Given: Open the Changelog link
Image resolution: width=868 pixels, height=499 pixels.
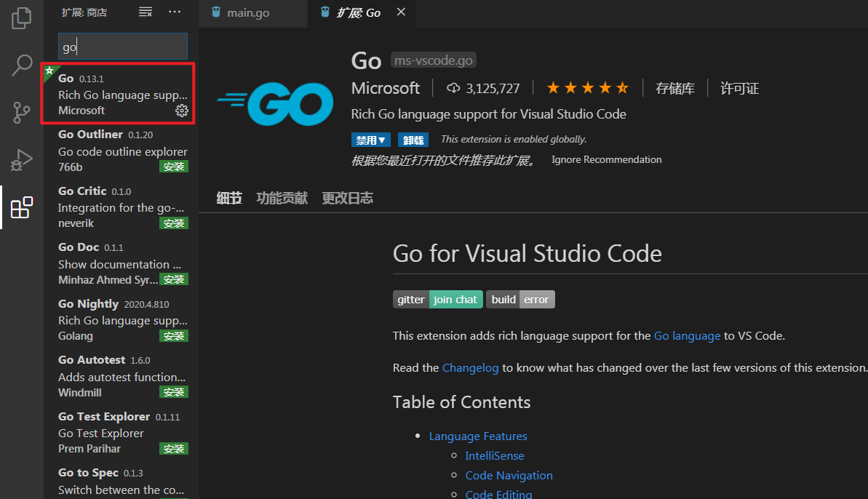Looking at the screenshot, I should [470, 368].
